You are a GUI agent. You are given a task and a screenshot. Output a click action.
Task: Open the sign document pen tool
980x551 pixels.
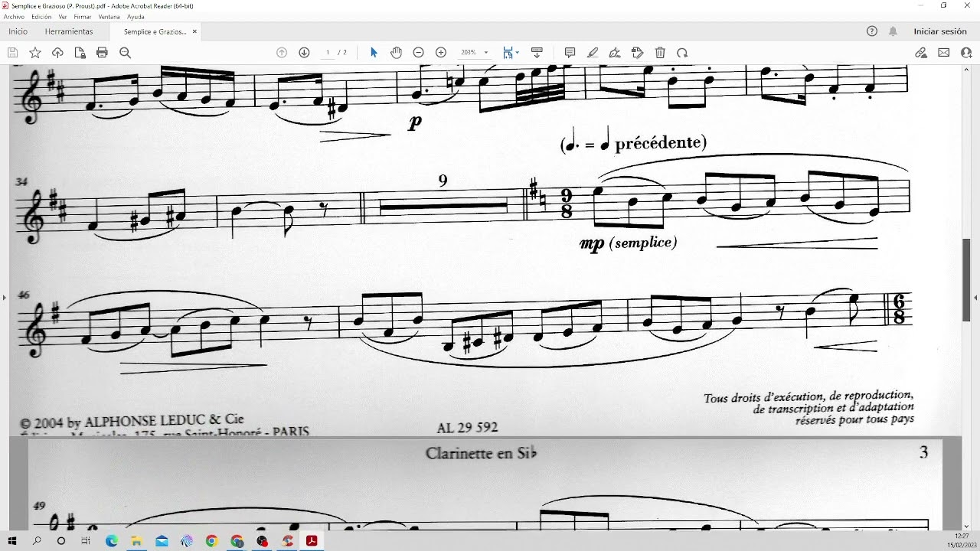(x=615, y=53)
